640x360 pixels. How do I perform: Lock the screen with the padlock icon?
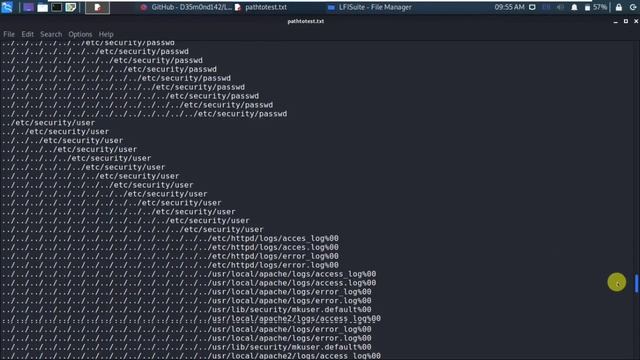pyautogui.click(x=619, y=7)
